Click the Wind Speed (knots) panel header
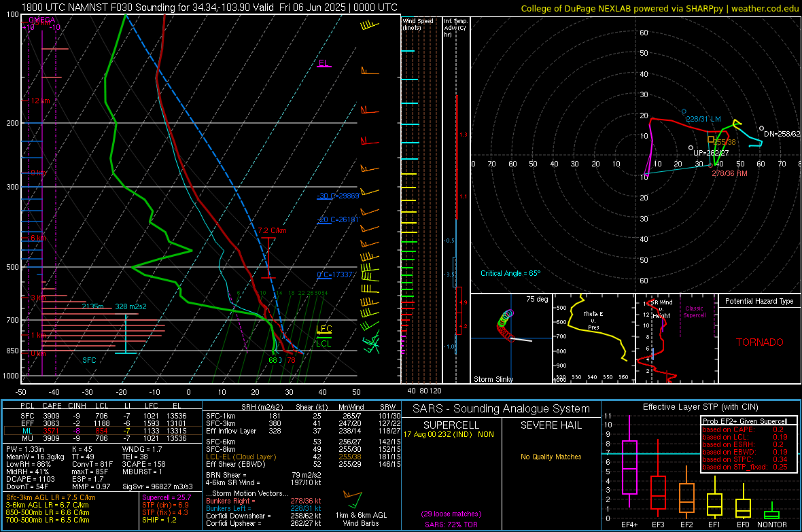 coord(418,24)
